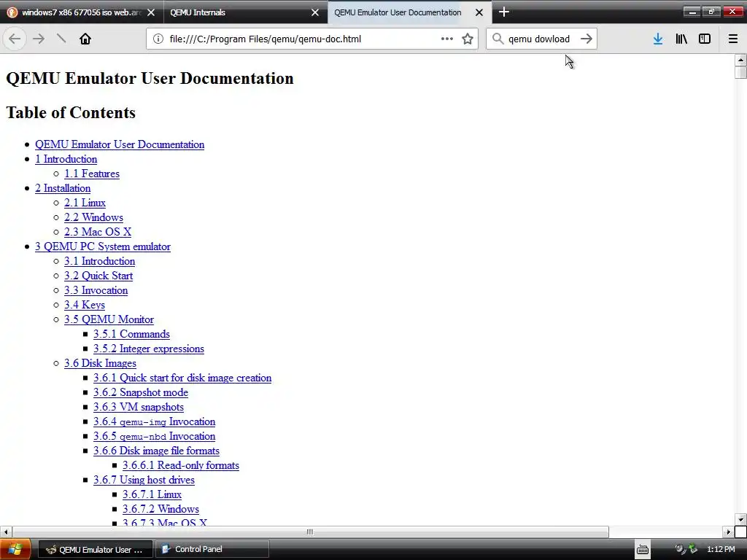The height and width of the screenshot is (560, 747).
Task: Open 3.6.4 qemu-img Invocation link
Action: pyautogui.click(x=155, y=421)
